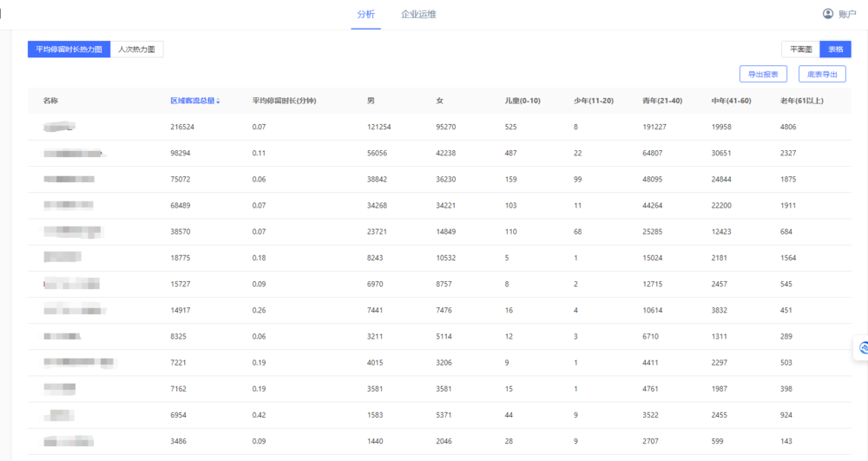Click the female count 95270
Image resolution: width=868 pixels, height=461 pixels.
click(x=445, y=127)
